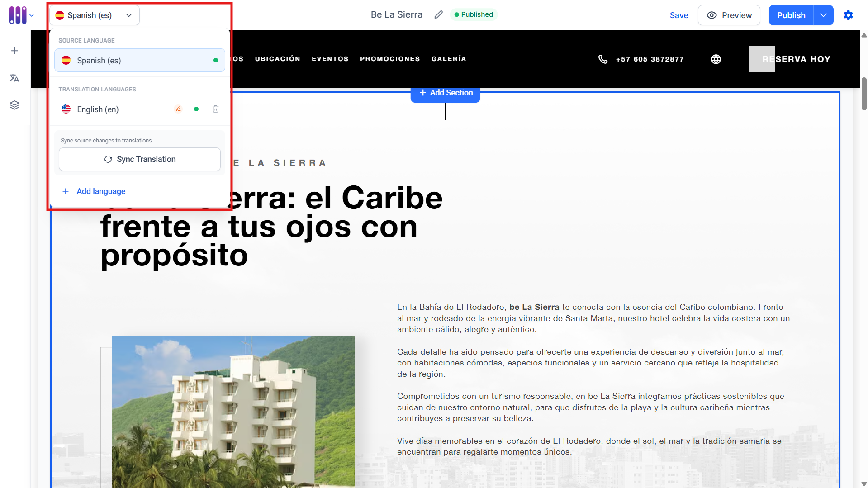Click Add language link
The image size is (868, 488).
[x=94, y=191]
